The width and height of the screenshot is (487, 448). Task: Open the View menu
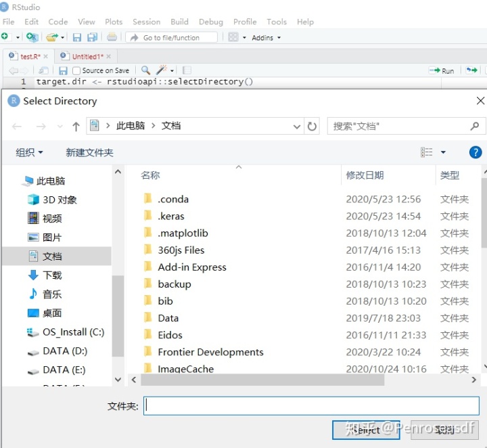87,22
